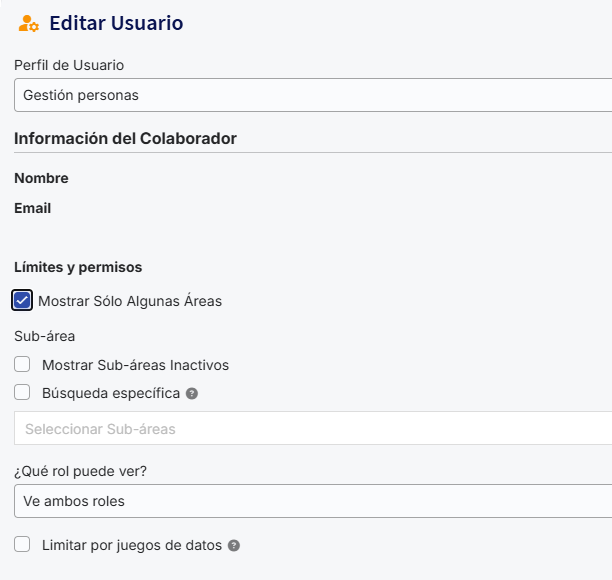Check the Limitar por juegos de datos box
This screenshot has height=580, width=612.
22,545
